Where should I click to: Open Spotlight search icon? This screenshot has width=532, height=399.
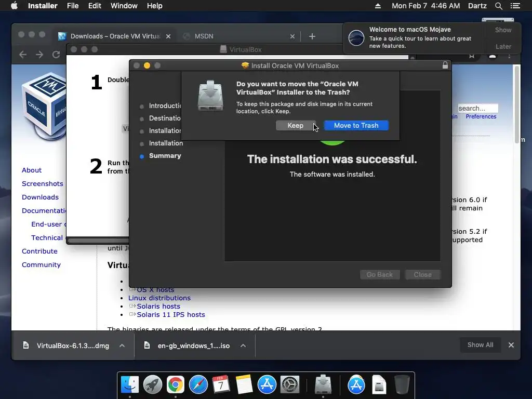(498, 6)
